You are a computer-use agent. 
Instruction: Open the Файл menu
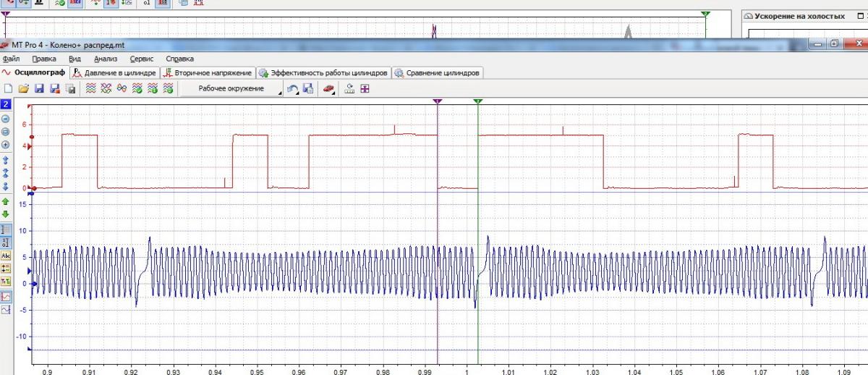point(11,59)
